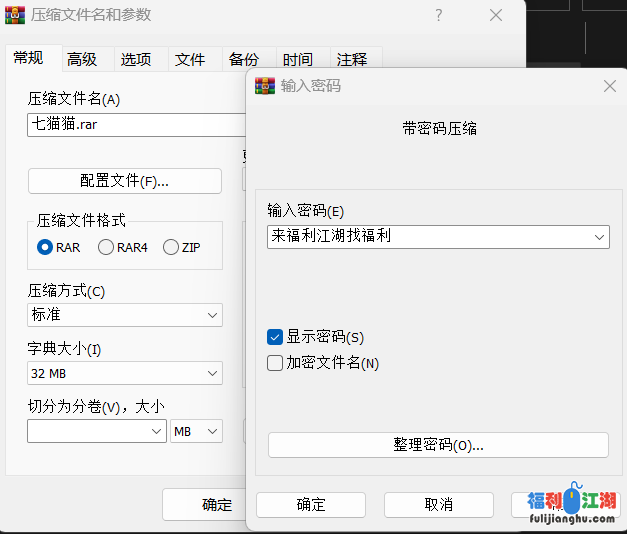The image size is (627, 534).
Task: Select the RAR format radio button
Action: 45,247
